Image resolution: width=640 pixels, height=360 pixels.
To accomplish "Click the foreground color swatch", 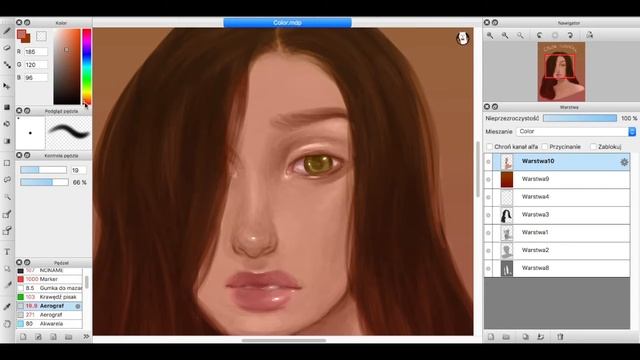I will tap(21, 35).
